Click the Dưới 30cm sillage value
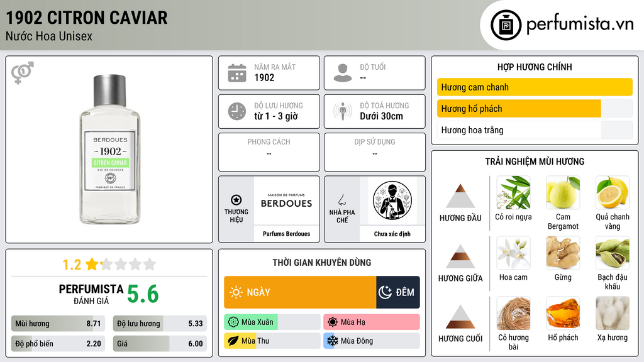The width and height of the screenshot is (644, 362). click(382, 116)
